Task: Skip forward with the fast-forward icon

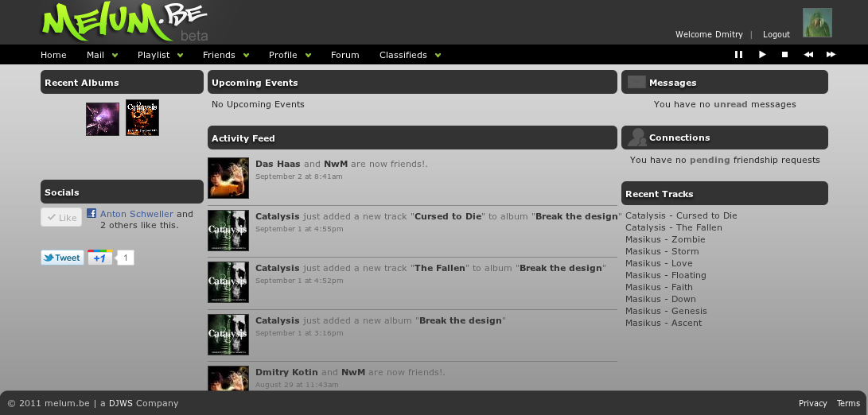Action: tap(831, 54)
